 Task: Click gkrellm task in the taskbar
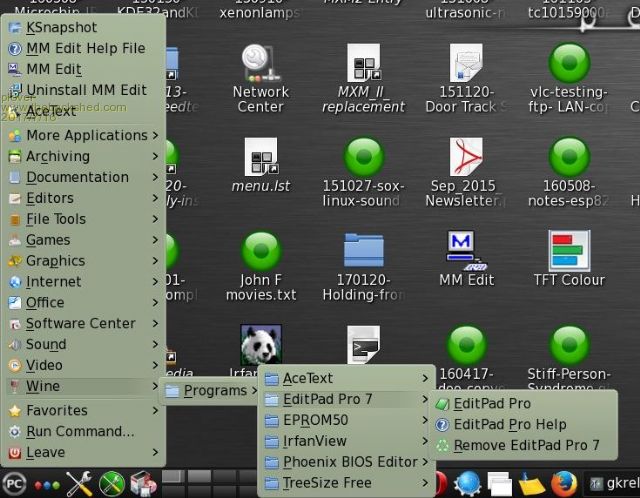tap(613, 483)
